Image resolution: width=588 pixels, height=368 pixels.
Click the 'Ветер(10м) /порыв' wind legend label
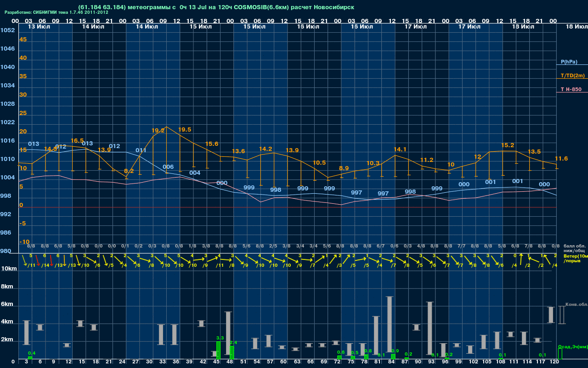576,258
